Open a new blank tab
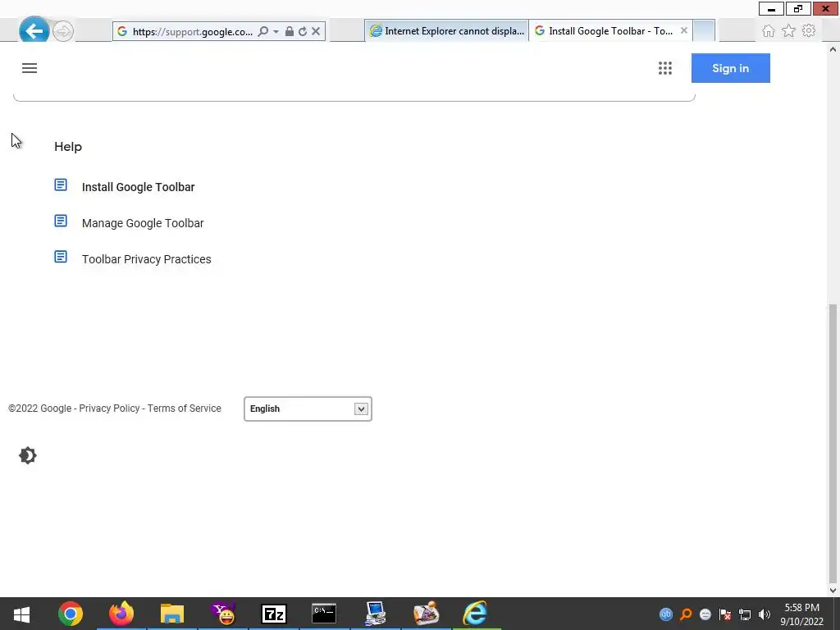Viewport: 840px width, 630px height. pos(704,31)
